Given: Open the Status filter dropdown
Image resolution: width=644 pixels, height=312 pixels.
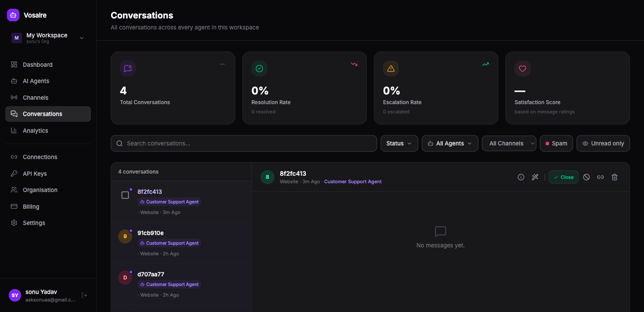Looking at the screenshot, I should (399, 143).
